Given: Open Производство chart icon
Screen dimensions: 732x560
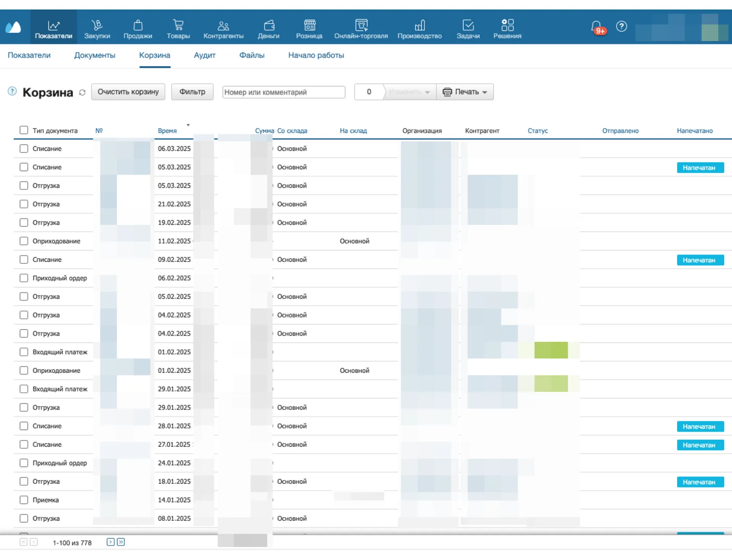Looking at the screenshot, I should tap(419, 26).
